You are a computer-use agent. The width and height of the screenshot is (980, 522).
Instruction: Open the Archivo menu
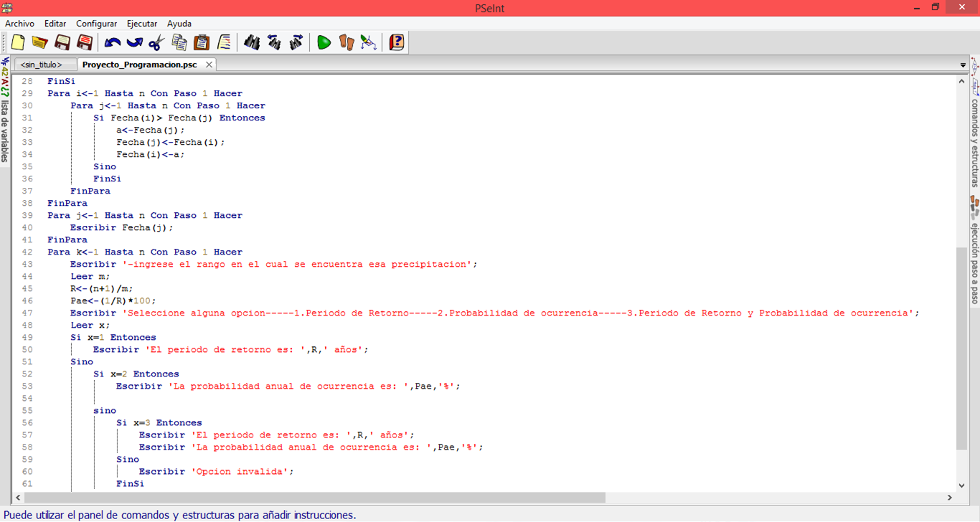19,24
